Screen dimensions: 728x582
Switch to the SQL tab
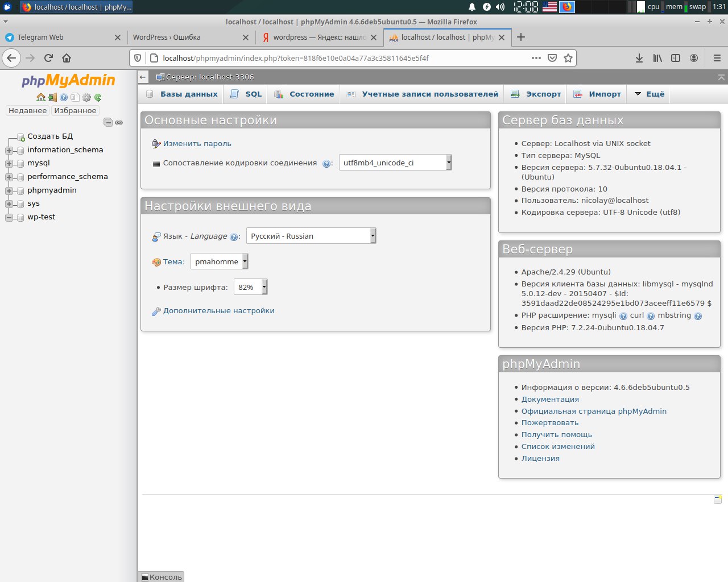pos(246,94)
